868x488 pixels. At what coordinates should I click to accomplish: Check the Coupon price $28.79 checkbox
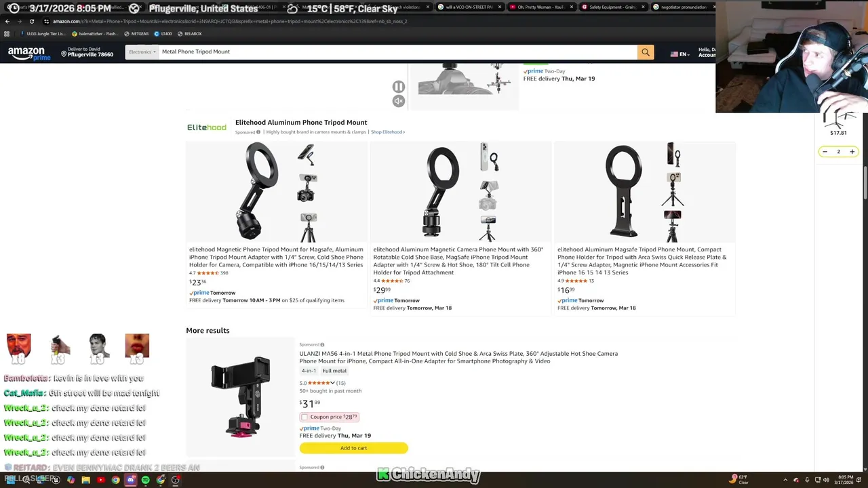pos(304,418)
